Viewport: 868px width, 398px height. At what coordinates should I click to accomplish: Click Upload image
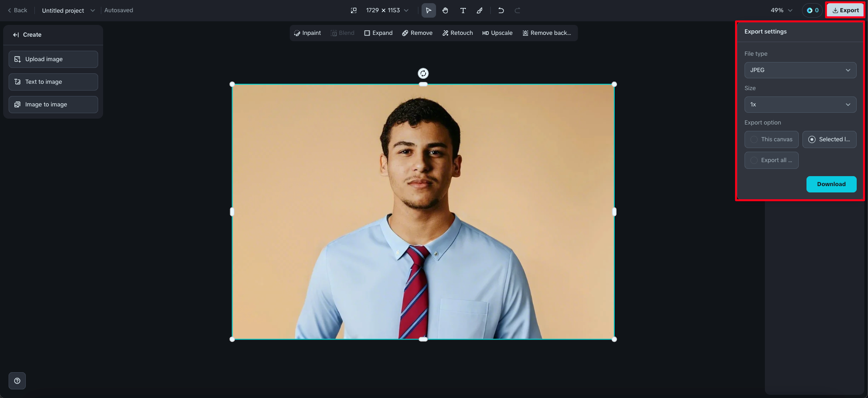click(53, 59)
